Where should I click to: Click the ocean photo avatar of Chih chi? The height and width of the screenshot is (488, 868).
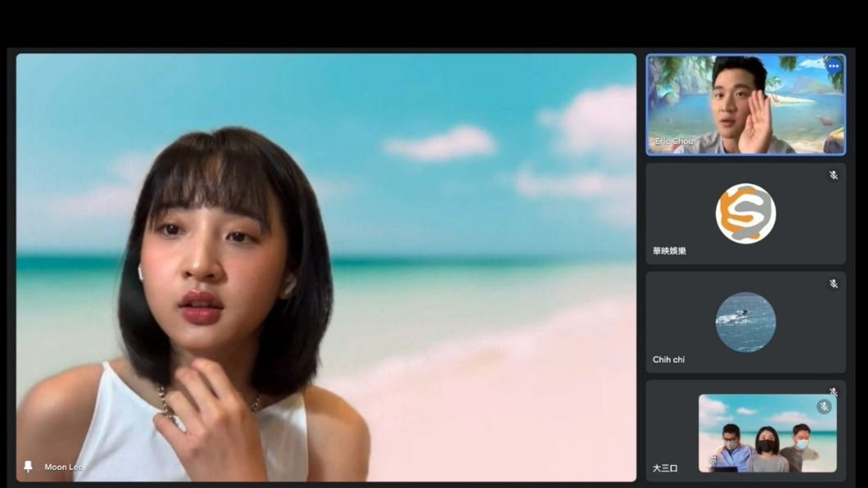(746, 322)
